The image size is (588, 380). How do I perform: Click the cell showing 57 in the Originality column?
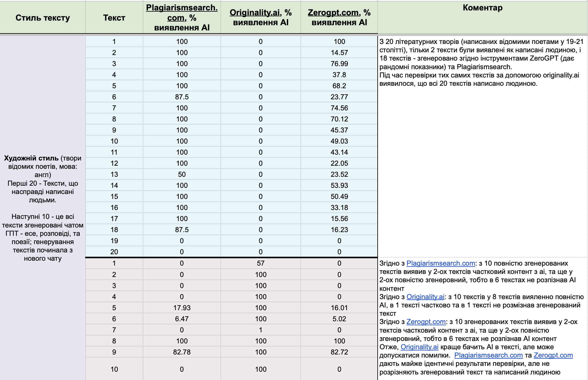tap(260, 263)
